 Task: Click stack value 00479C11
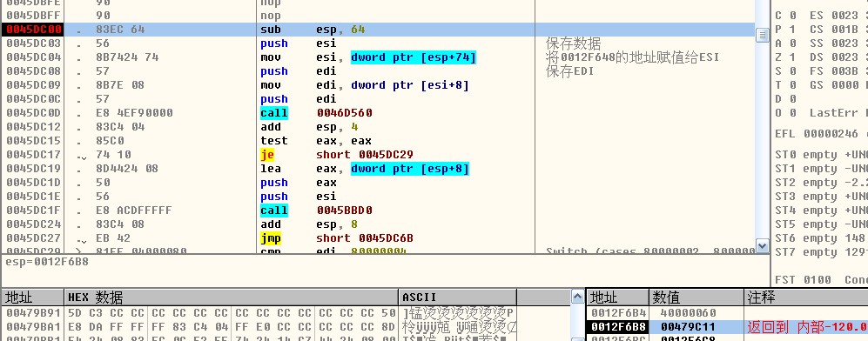click(688, 326)
